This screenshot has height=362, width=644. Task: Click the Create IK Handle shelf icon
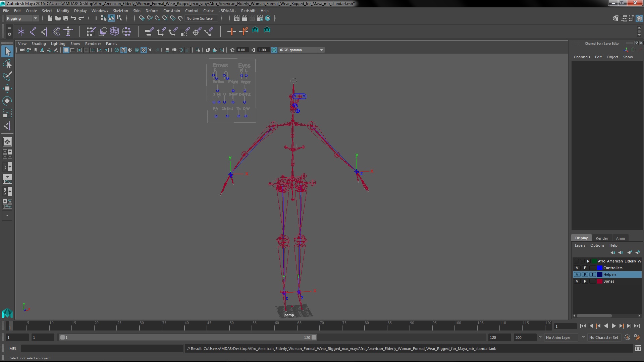(x=45, y=32)
